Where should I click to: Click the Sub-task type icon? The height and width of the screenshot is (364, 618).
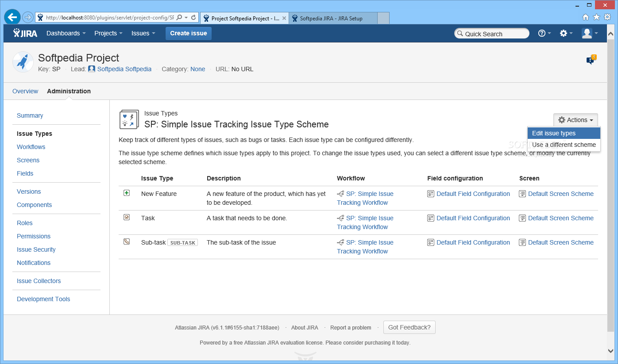click(127, 241)
